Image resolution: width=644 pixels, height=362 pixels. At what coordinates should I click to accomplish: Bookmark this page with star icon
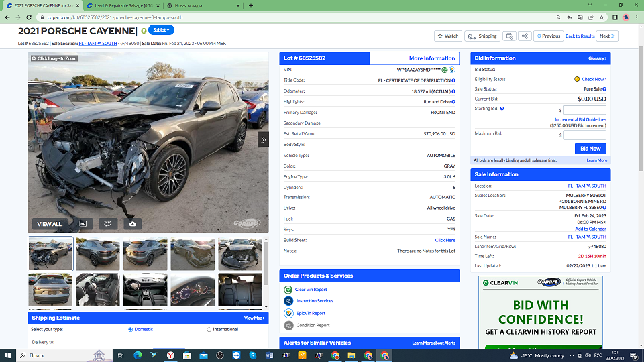602,17
